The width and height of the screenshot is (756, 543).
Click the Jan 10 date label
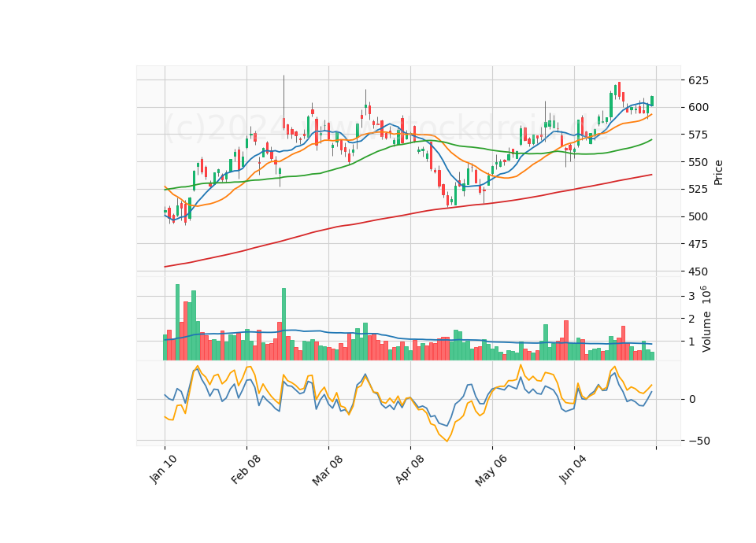point(163,469)
